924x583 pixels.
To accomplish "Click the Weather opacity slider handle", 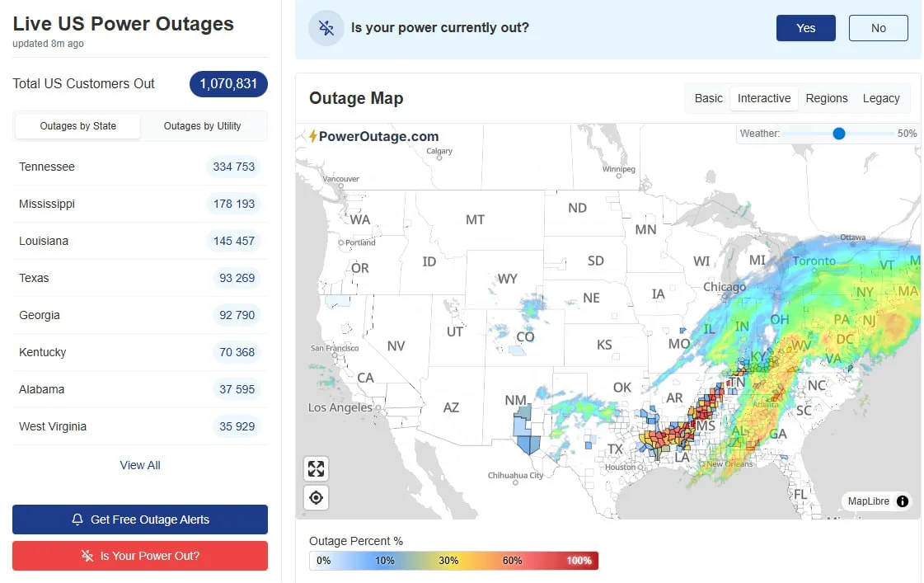I will tap(838, 134).
